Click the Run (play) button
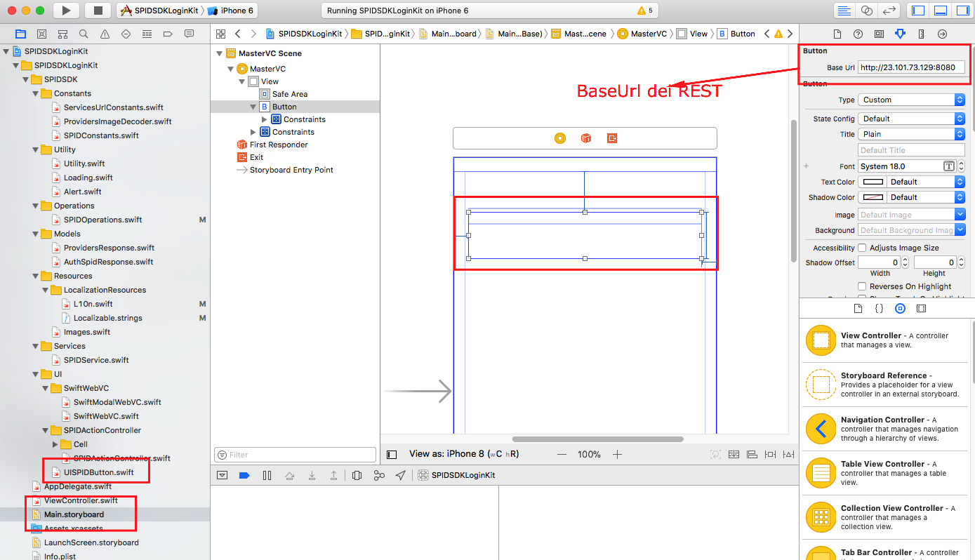Viewport: 975px width, 560px height. pyautogui.click(x=66, y=11)
